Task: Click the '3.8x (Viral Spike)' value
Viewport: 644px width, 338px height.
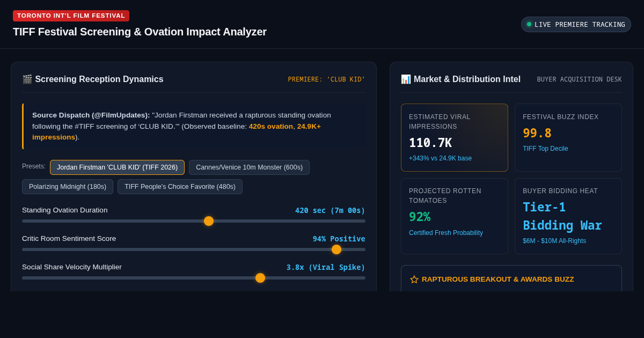Action: click(326, 267)
